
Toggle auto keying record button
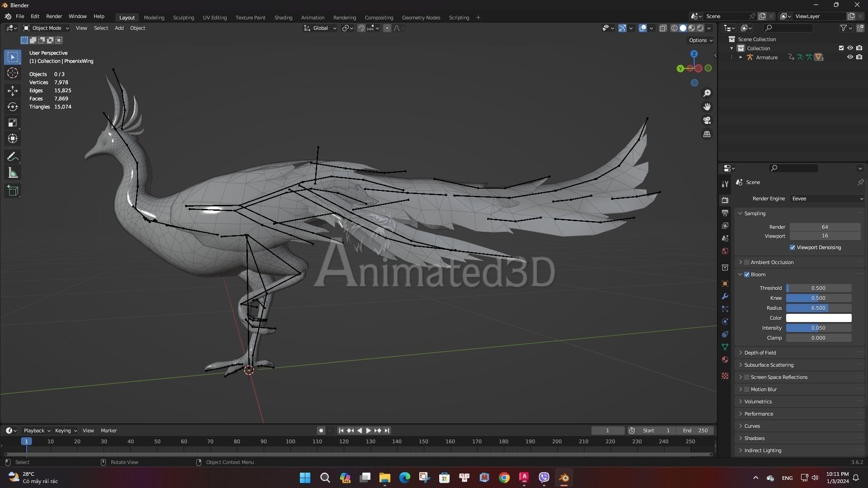click(x=321, y=431)
